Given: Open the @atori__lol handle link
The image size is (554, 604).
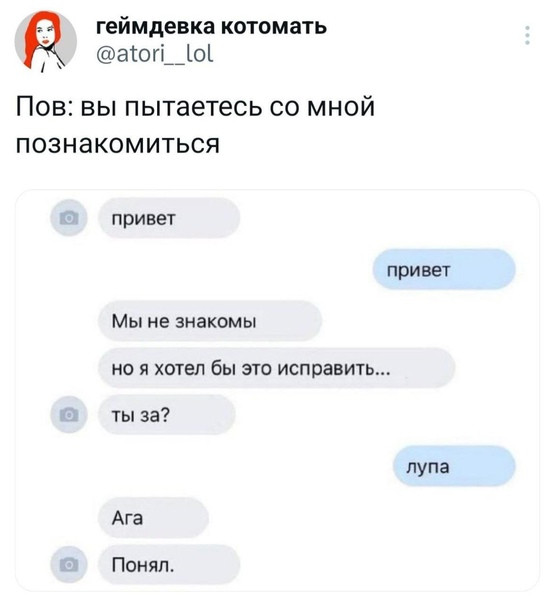Looking at the screenshot, I should point(154,54).
